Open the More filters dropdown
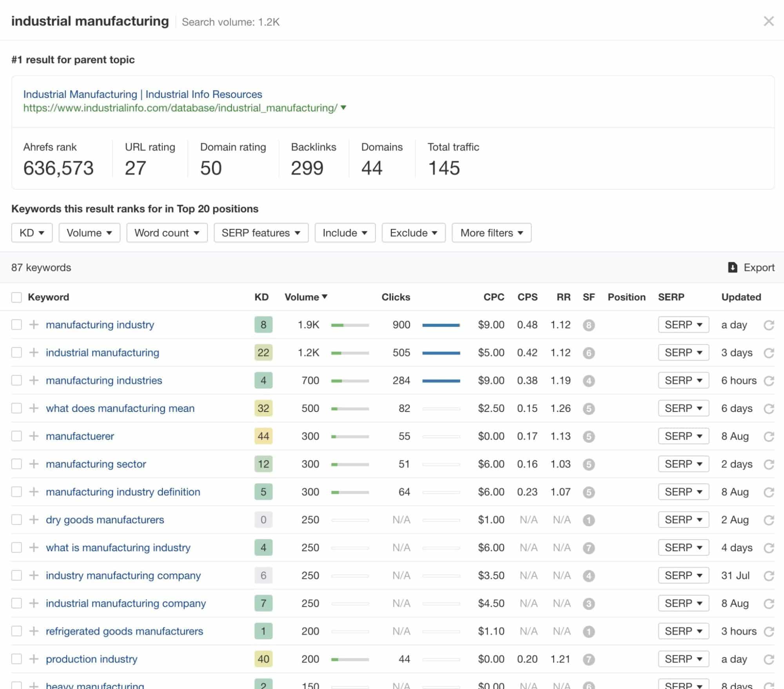784x689 pixels. pos(492,233)
